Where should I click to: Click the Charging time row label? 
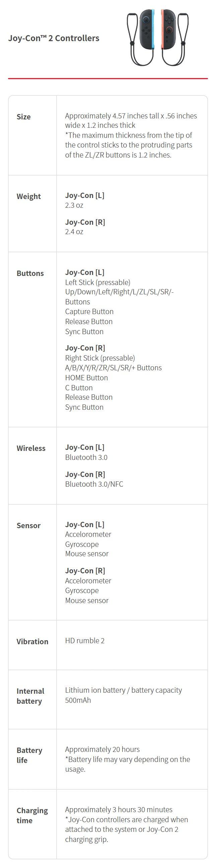pyautogui.click(x=32, y=815)
